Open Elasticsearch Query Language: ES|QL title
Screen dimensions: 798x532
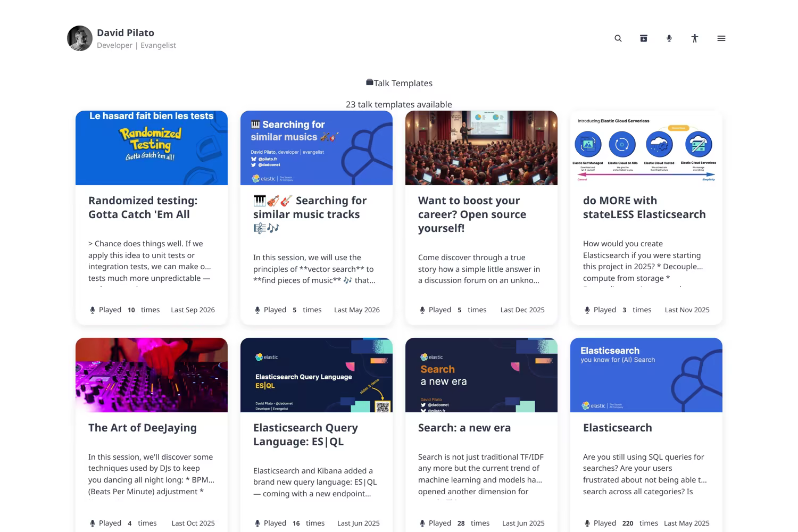click(305, 435)
